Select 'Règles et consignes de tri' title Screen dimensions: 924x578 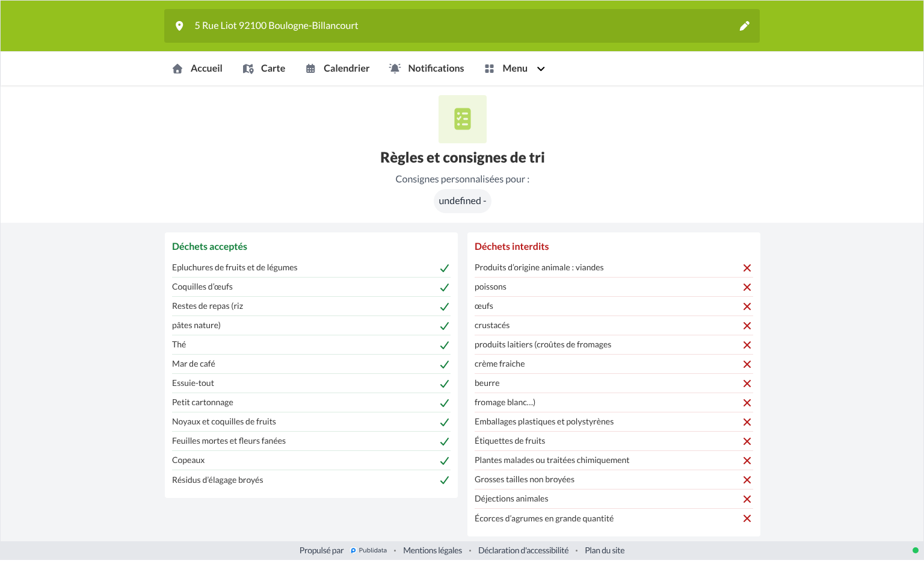[x=463, y=158]
